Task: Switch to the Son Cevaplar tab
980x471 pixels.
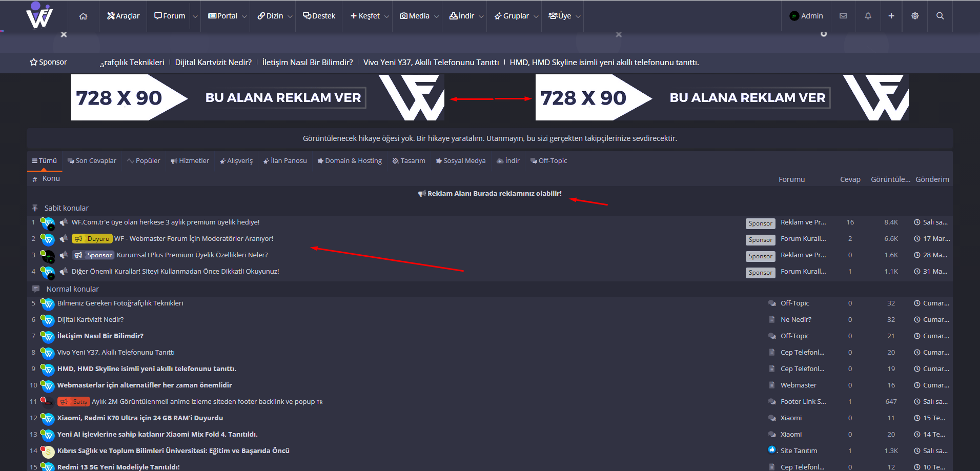Action: tap(92, 160)
